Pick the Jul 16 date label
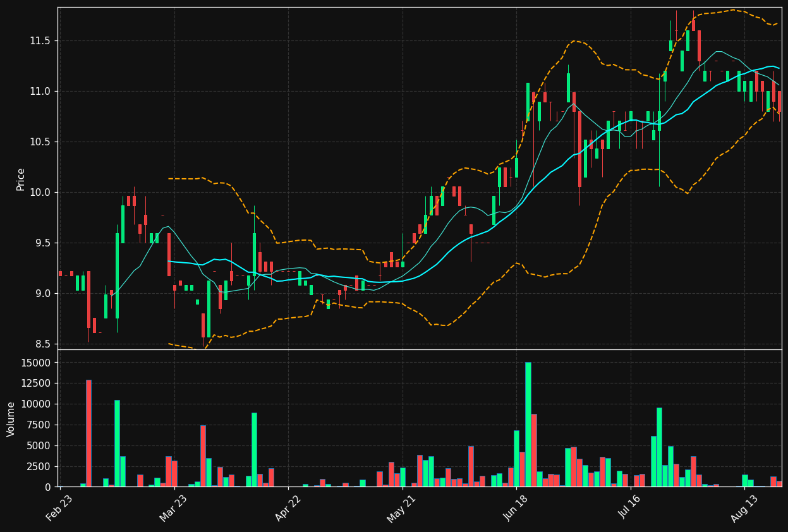The height and width of the screenshot is (532, 788). (630, 508)
